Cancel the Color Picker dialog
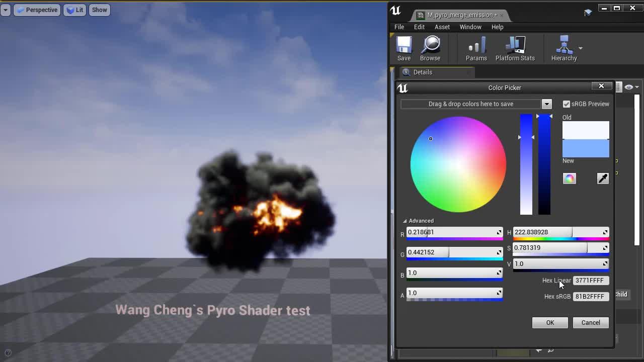644x362 pixels. pos(590,322)
